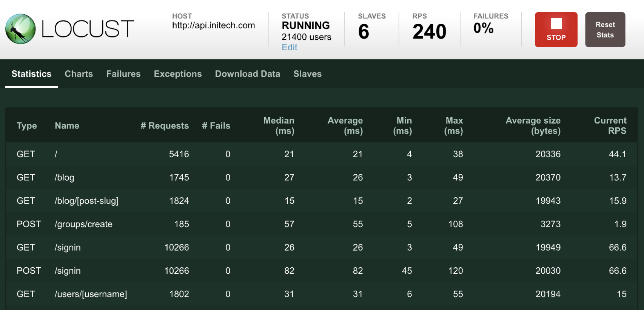Viewport: 644px width, 310px height.
Task: Click max value 38 in / row
Action: 458,154
